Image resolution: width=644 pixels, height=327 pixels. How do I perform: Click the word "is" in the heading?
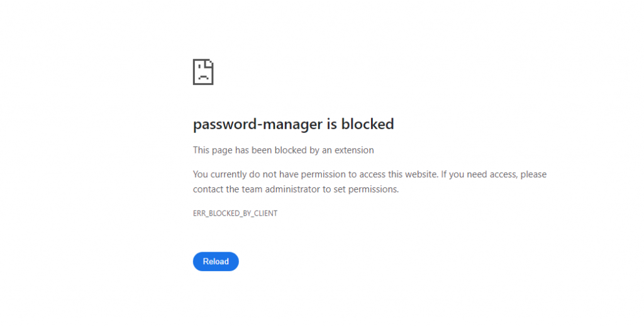coord(331,125)
